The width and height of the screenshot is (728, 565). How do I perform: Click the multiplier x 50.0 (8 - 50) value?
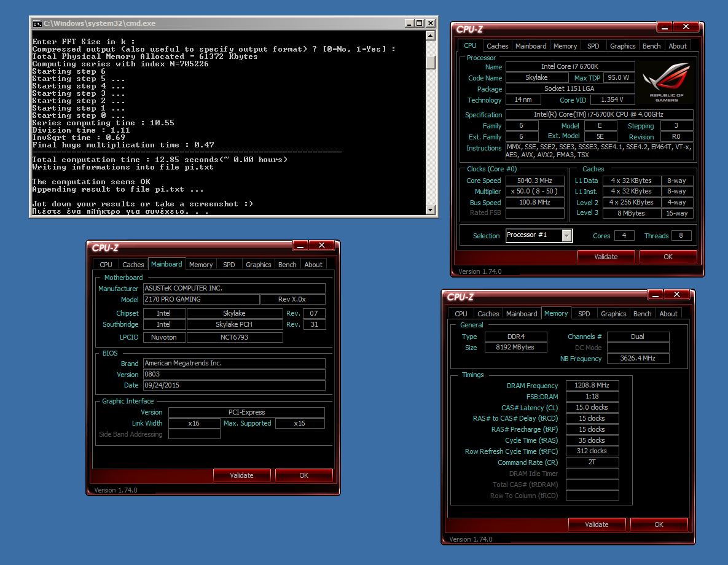point(535,191)
